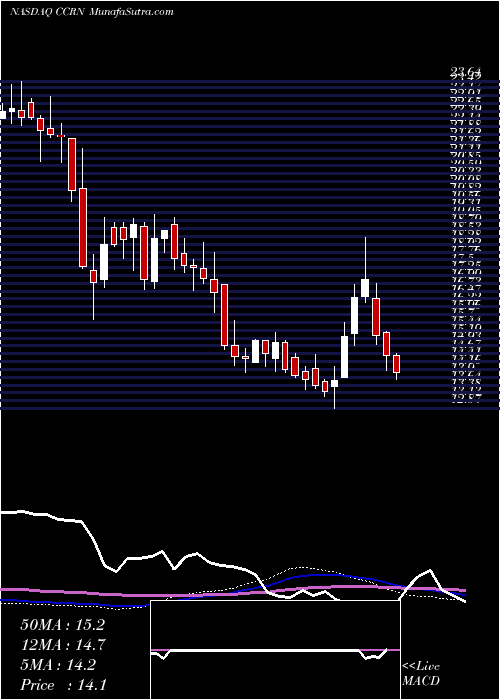The width and height of the screenshot is (500, 700).
Task: Click the Price : 14.1 label
Action: [x=63, y=685]
